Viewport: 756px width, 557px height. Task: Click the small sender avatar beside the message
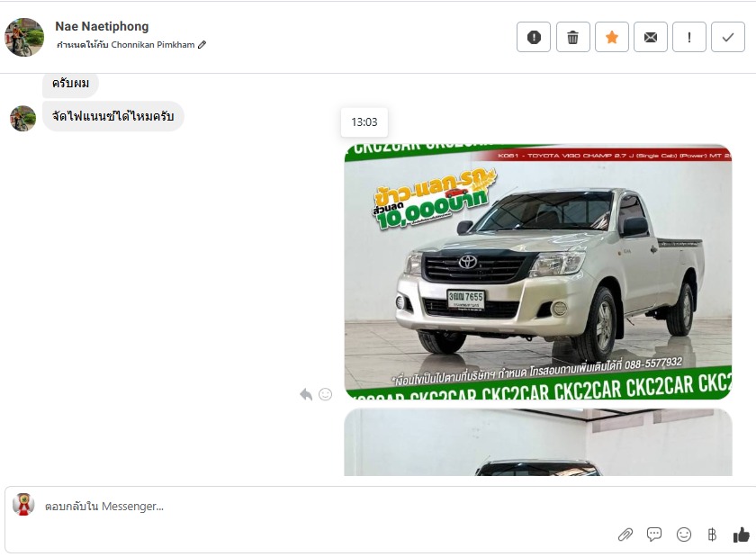(x=23, y=118)
